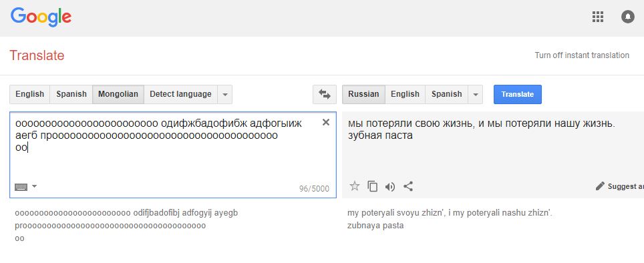644x263 pixels.
Task: Select Mongolian as source language
Action: coord(118,94)
